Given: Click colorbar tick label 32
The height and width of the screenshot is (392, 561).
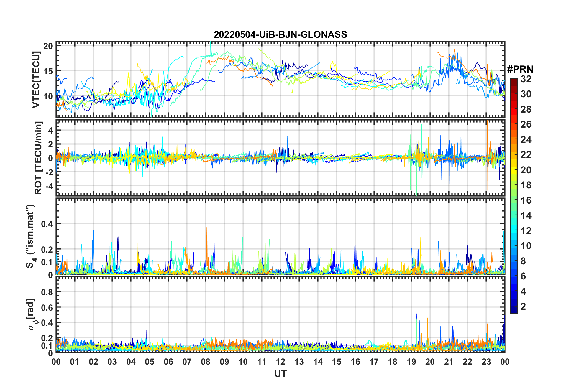Looking at the screenshot, I should point(526,79).
